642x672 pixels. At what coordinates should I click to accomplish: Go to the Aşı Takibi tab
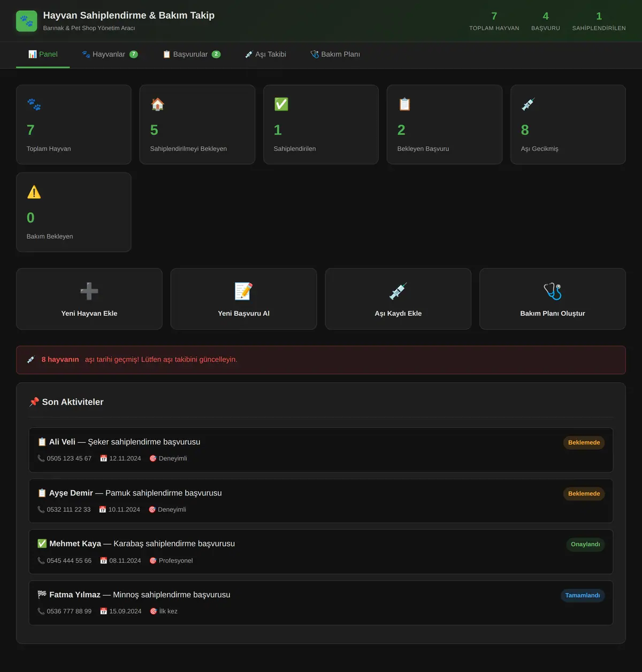265,55
